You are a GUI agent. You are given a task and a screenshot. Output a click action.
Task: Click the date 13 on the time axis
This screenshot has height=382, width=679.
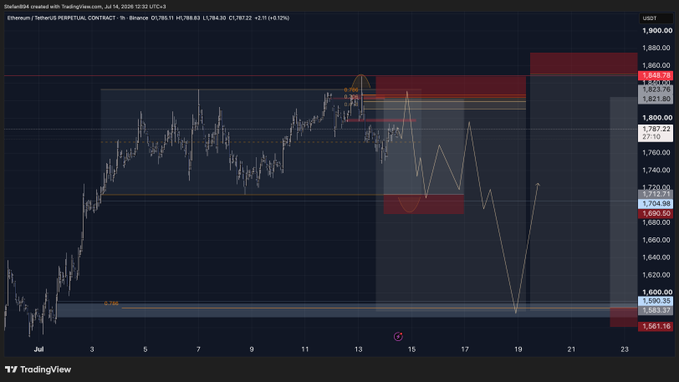(x=358, y=349)
